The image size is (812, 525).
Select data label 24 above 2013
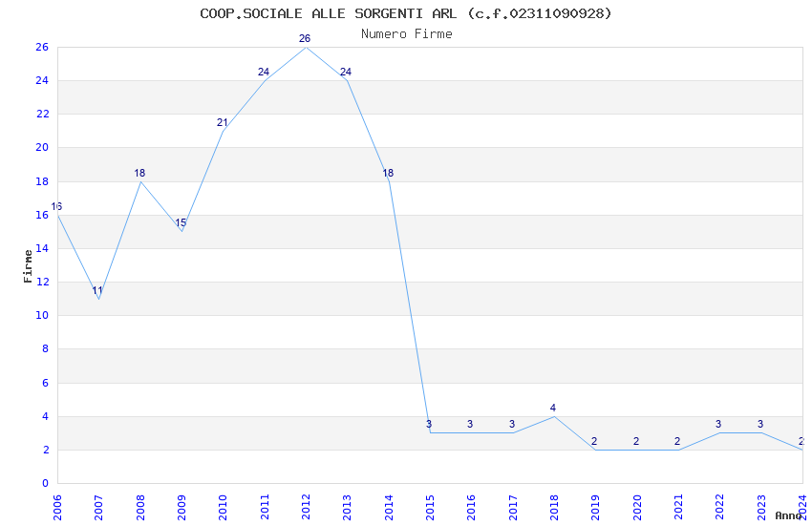click(x=346, y=72)
